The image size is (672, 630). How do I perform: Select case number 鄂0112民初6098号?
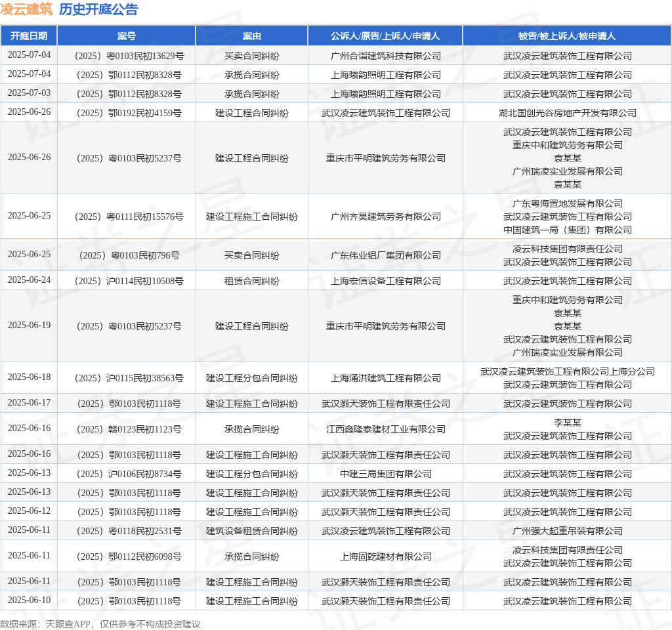(129, 556)
